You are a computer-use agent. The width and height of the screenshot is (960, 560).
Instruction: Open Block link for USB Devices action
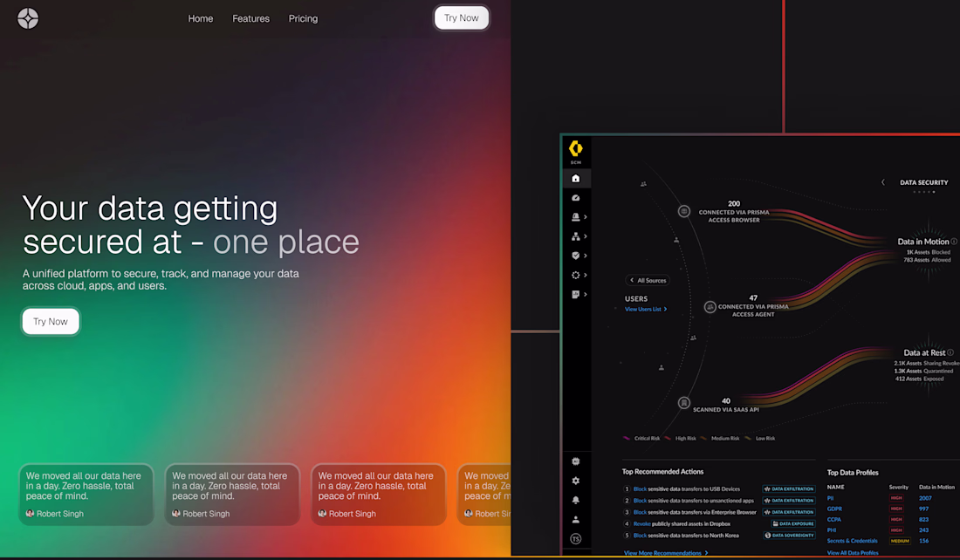(640, 489)
